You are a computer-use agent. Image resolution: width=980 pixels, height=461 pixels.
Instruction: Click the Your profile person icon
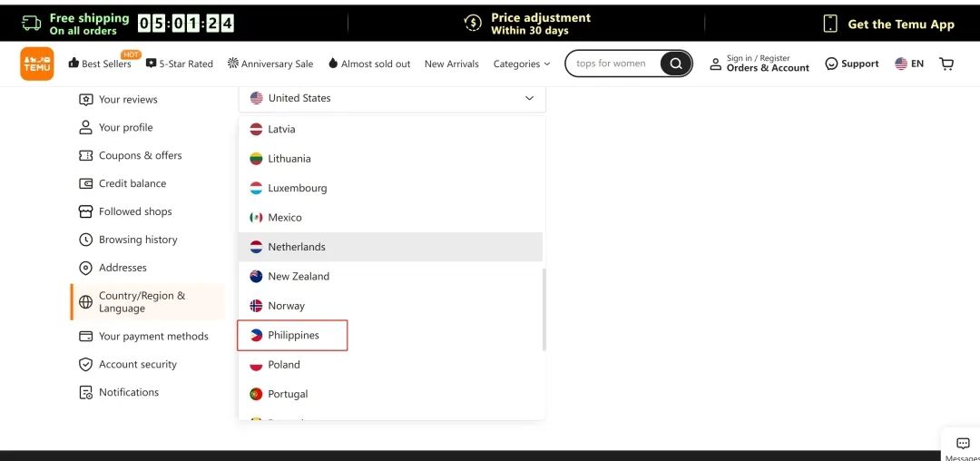pos(85,127)
